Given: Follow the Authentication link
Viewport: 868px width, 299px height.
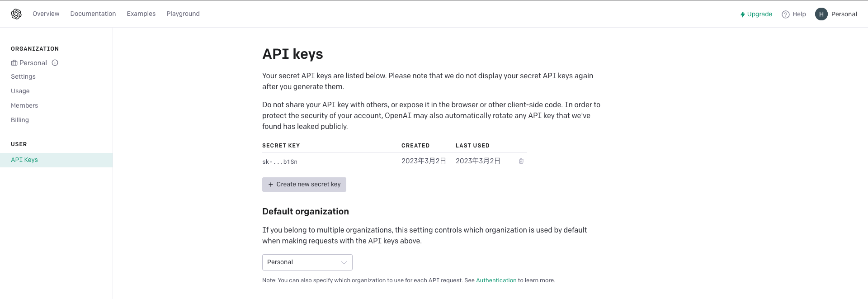Looking at the screenshot, I should click(x=496, y=280).
